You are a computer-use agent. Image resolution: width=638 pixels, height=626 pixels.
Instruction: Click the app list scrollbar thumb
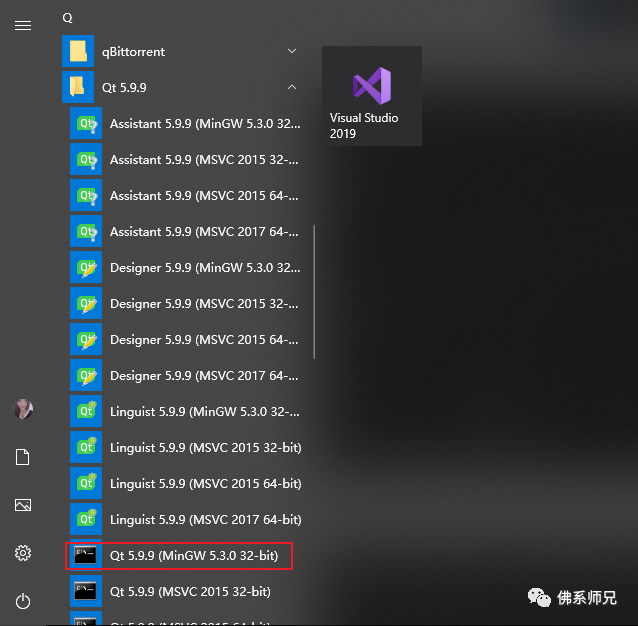pos(314,292)
